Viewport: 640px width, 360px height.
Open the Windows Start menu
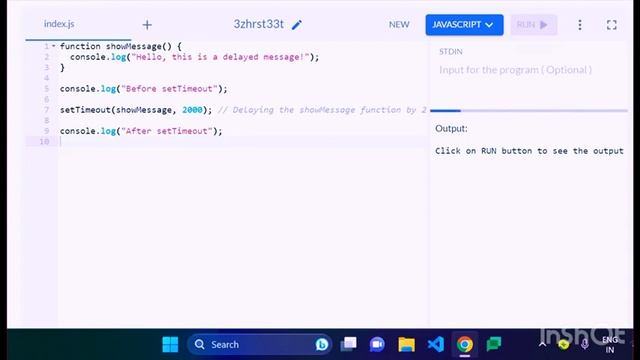point(170,344)
